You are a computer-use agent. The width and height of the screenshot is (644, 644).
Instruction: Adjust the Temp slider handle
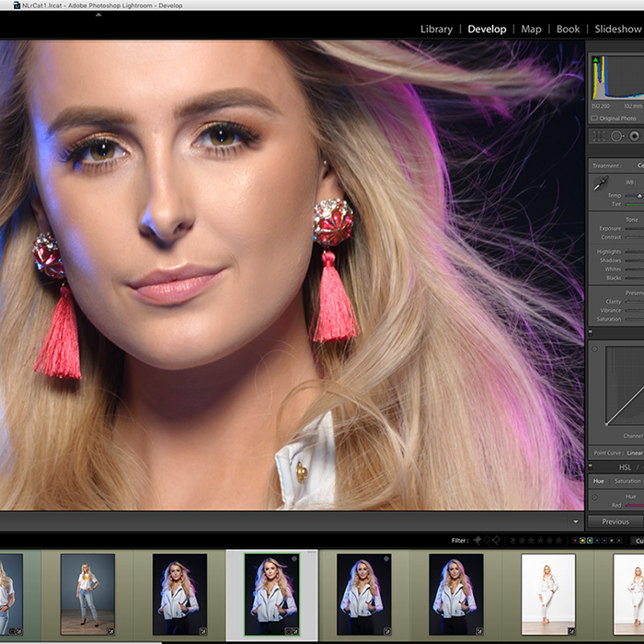point(639,196)
